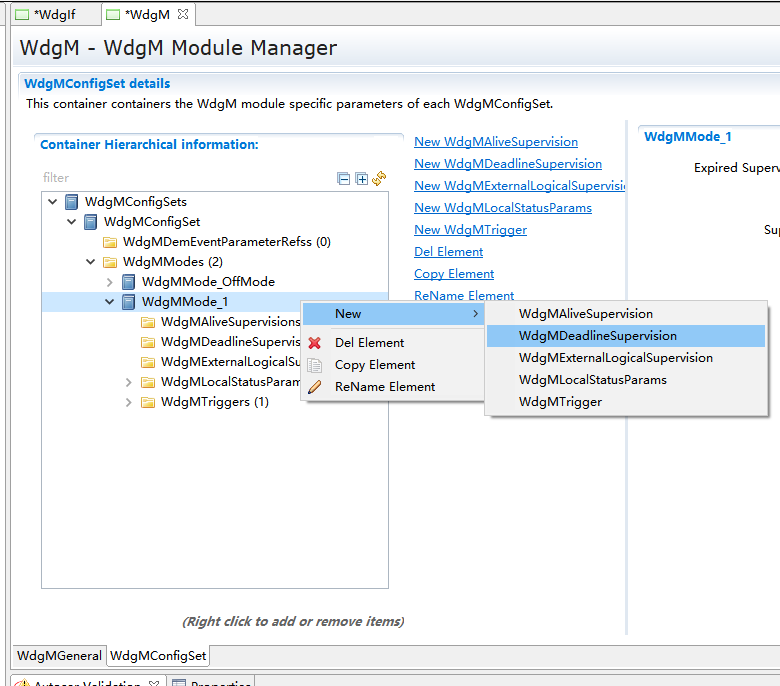Click the WdgMDemEventParameterRefss folder icon
This screenshot has height=686, width=780.
point(110,242)
